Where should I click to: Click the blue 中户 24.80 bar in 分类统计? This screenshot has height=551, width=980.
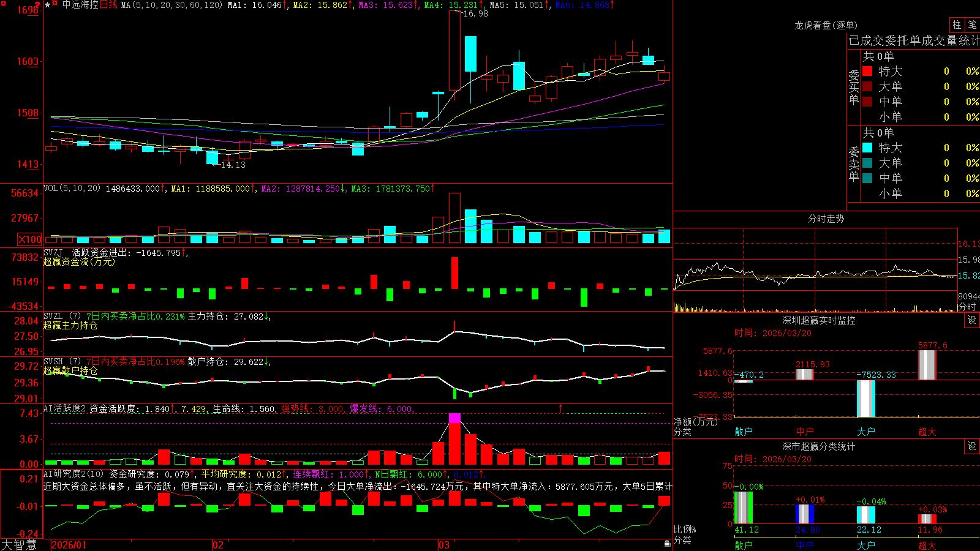(805, 514)
